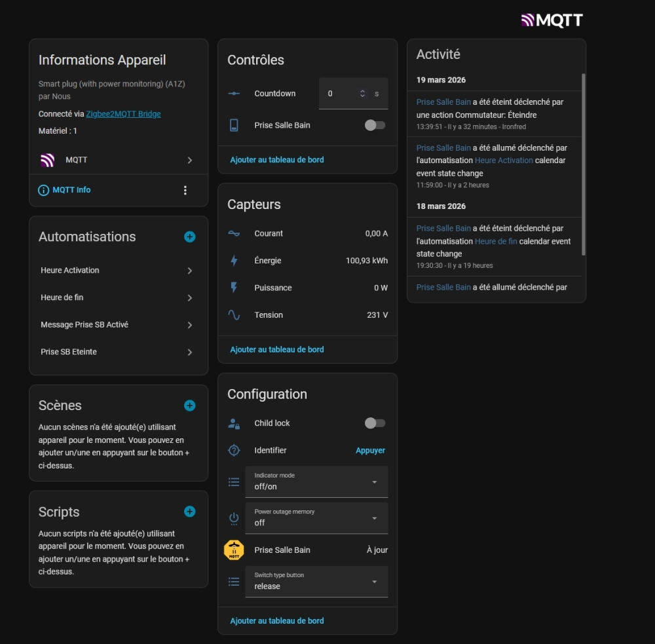Add a new script with plus icon
655x644 pixels.
[x=190, y=512]
